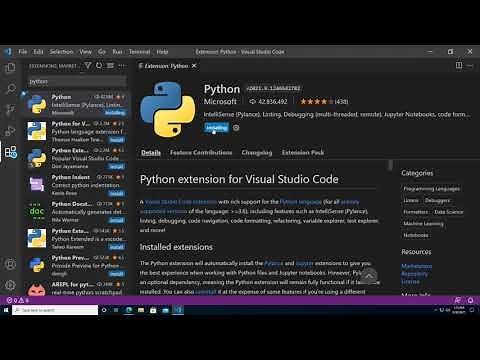This screenshot has width=480, height=360.
Task: Open the Extensions view icon
Action: 10,152
